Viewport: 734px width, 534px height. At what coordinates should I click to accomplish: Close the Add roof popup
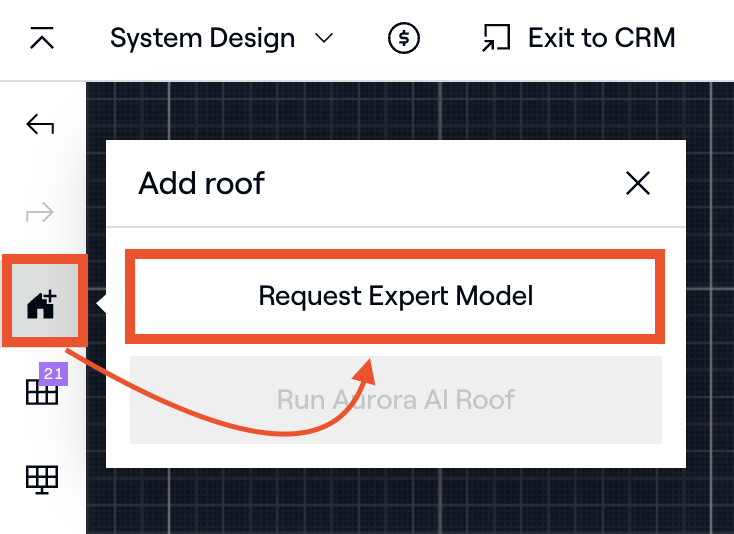[x=638, y=183]
